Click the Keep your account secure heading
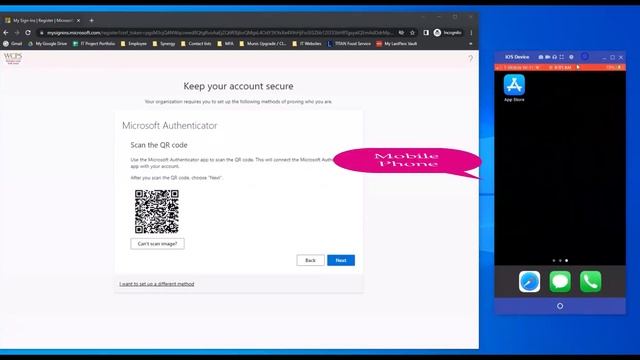This screenshot has height=360, width=640. pos(238,86)
